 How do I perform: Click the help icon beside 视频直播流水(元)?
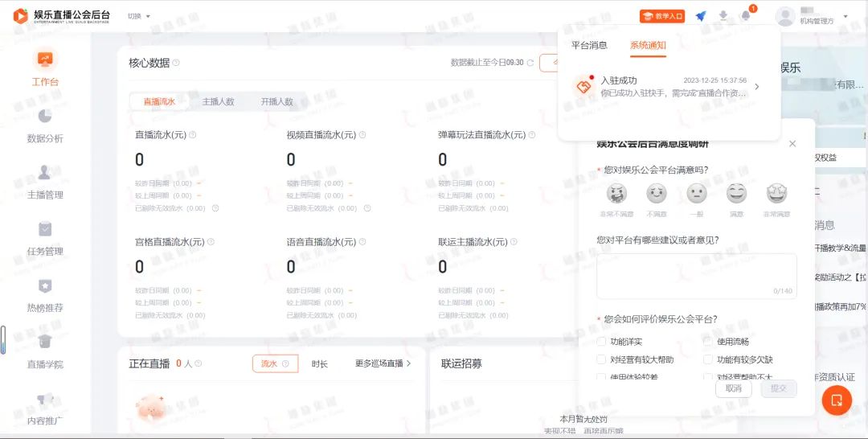click(362, 134)
